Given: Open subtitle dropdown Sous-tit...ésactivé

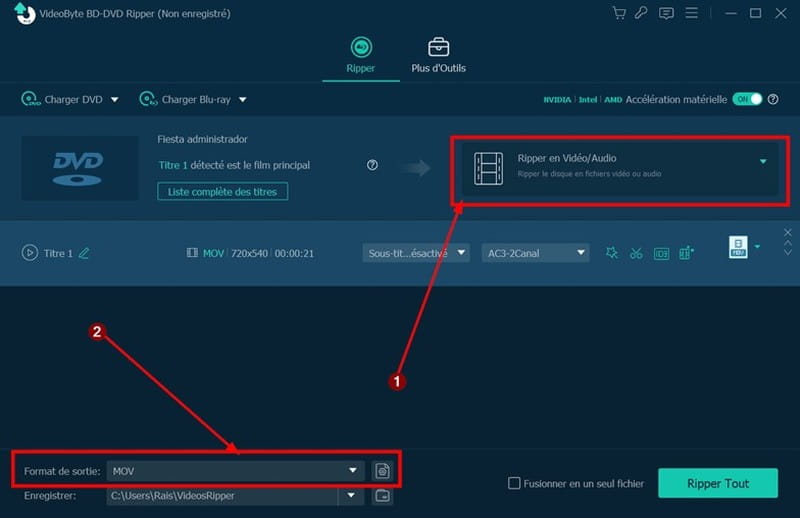Looking at the screenshot, I should click(416, 253).
